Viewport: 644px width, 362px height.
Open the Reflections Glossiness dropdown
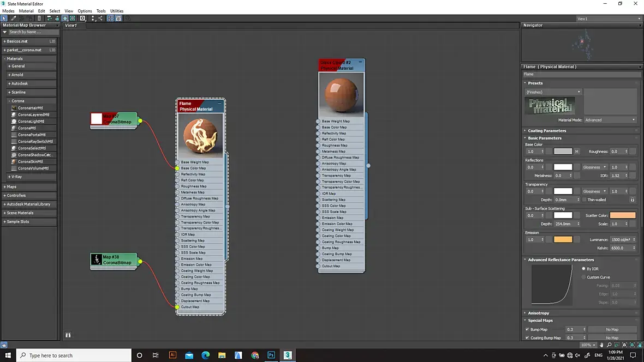point(594,167)
